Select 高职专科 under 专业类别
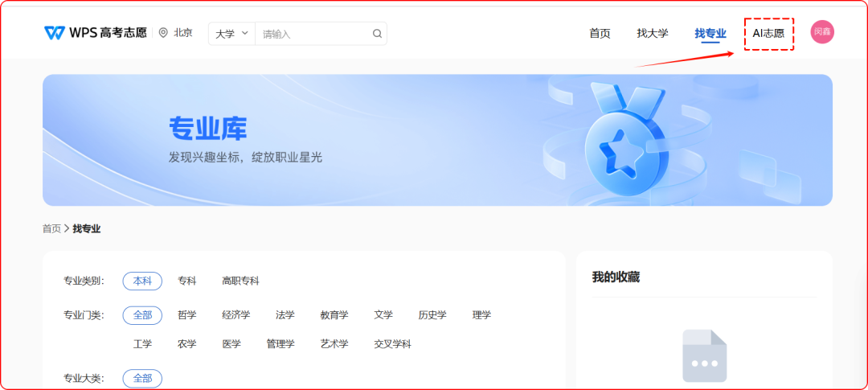 pos(240,281)
